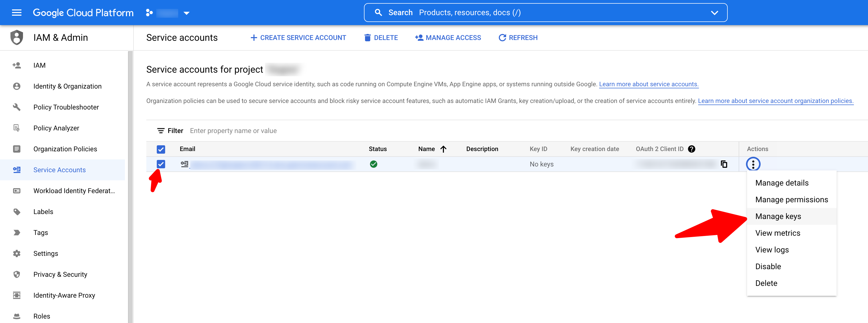This screenshot has height=323, width=868.
Task: Select Disable from the actions menu
Action: 768,266
